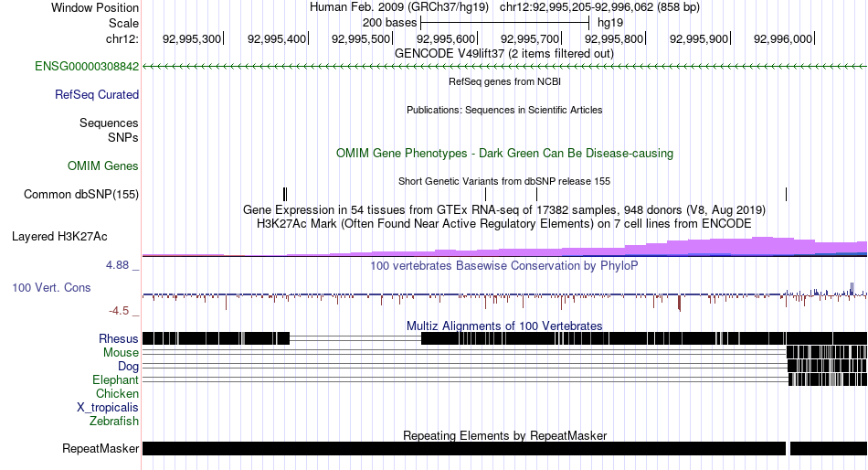Select the Chicken alignment row label
This screenshot has width=868, height=470.
[117, 393]
